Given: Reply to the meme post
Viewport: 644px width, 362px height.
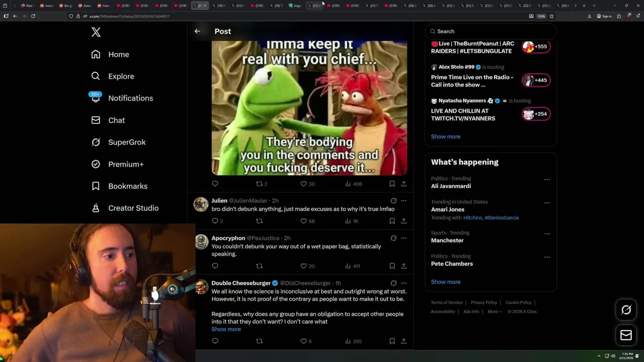Looking at the screenshot, I should (215, 184).
